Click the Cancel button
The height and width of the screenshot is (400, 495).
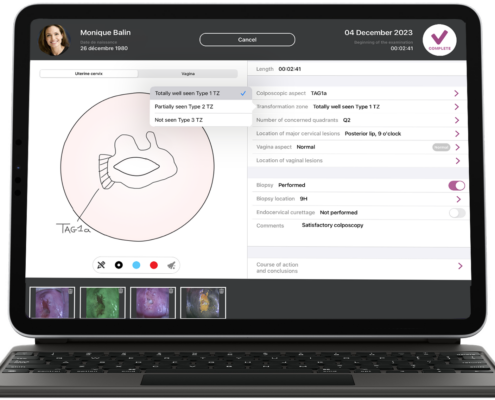[247, 40]
